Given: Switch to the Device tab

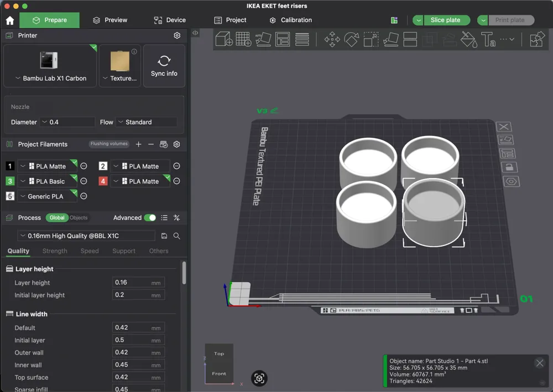Looking at the screenshot, I should [x=170, y=20].
